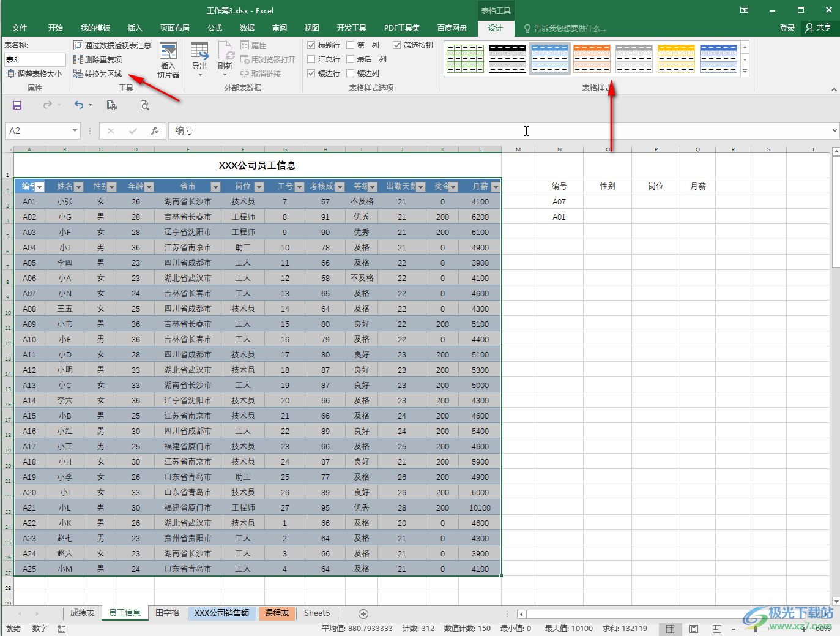Add a new sheet with plus icon
The image size is (840, 636).
point(363,613)
